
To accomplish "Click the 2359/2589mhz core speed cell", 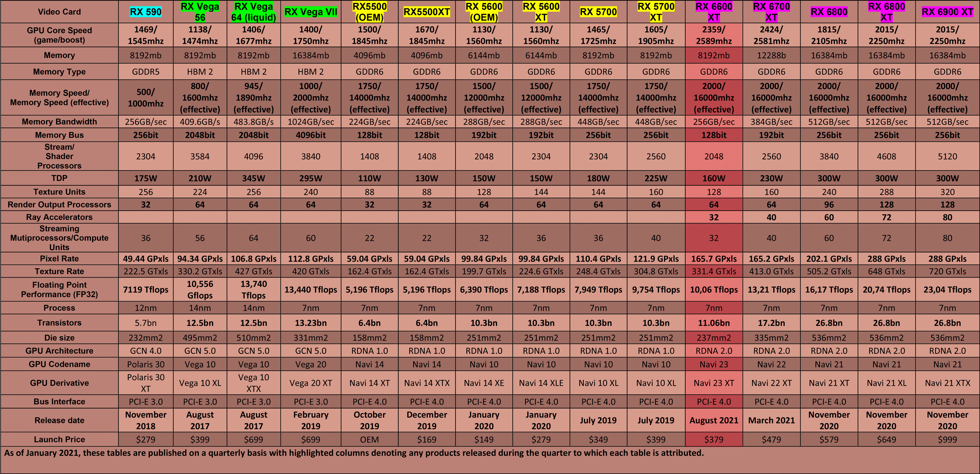I will [714, 35].
